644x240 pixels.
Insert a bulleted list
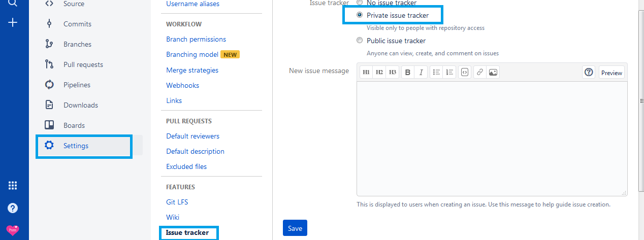(436, 73)
